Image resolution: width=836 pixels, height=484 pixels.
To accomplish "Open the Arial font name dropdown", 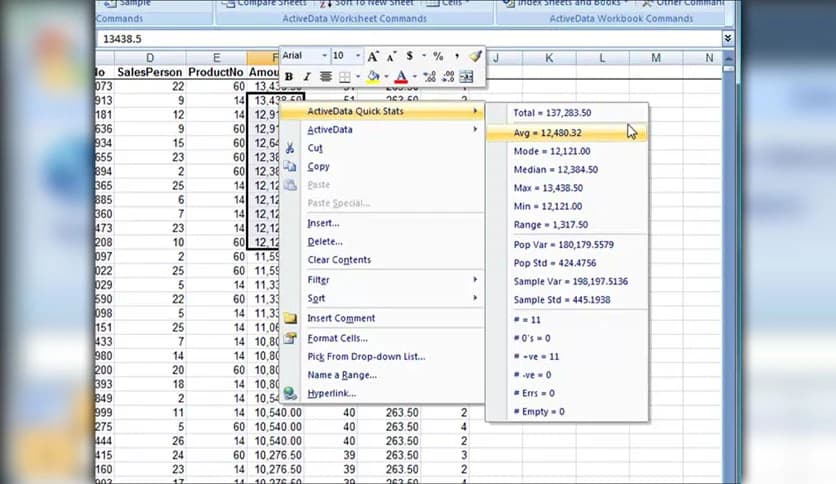I will click(x=324, y=55).
